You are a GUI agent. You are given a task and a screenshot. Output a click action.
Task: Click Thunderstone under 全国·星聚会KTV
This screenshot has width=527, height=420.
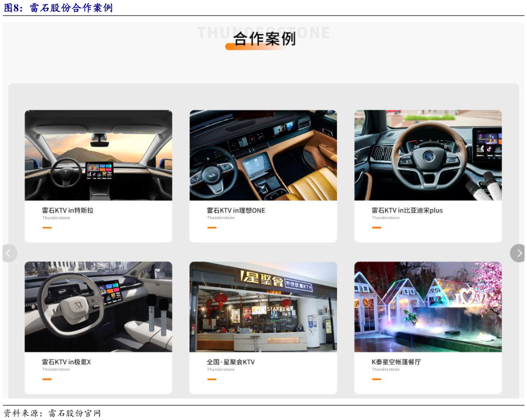tap(221, 369)
